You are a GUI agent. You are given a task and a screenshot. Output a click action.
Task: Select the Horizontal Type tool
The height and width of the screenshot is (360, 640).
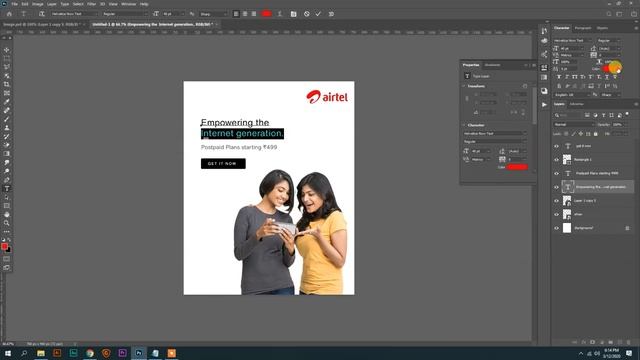coord(7,189)
